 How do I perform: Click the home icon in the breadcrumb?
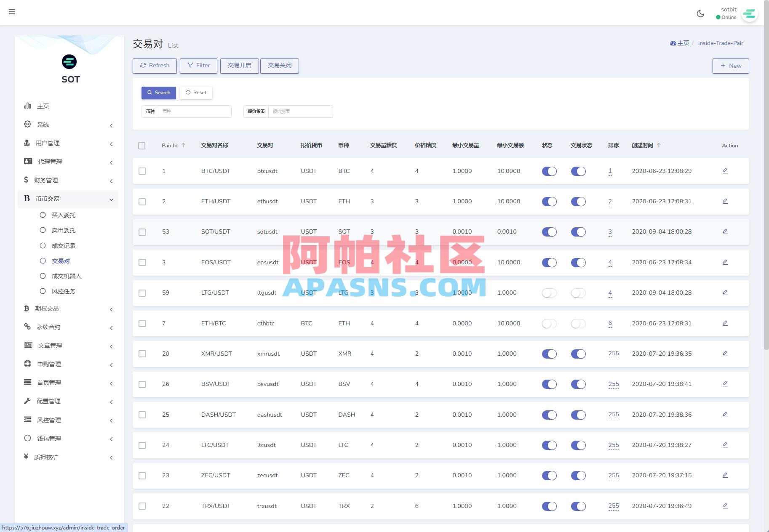[673, 43]
